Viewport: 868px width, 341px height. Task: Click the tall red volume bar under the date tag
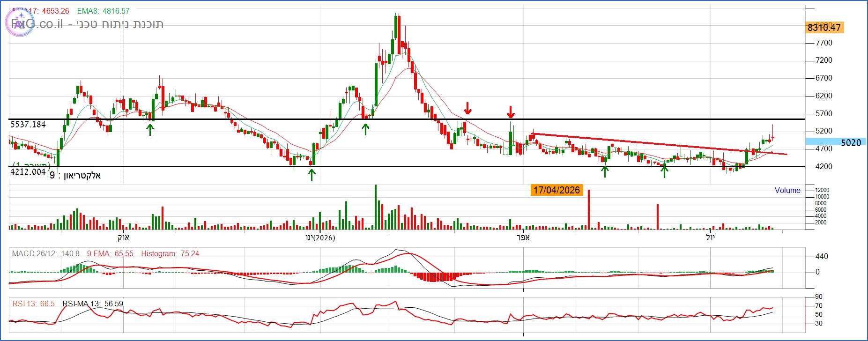589,209
